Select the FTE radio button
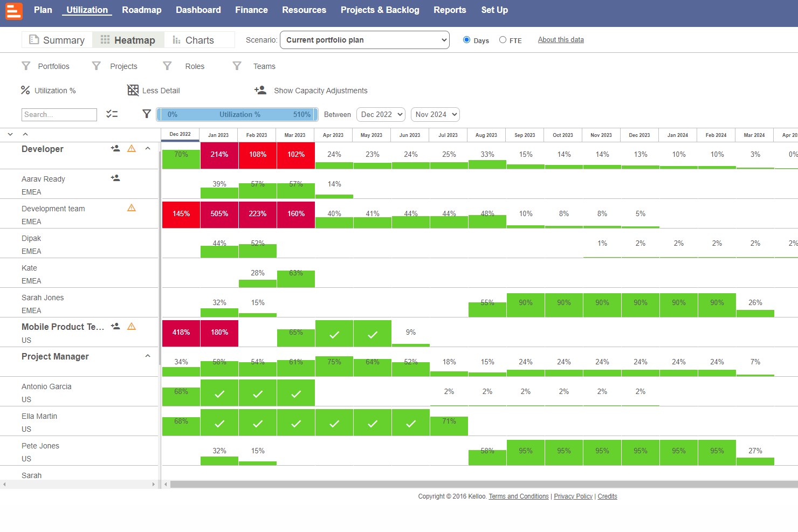Screen dimensions: 798x532 click(503, 40)
